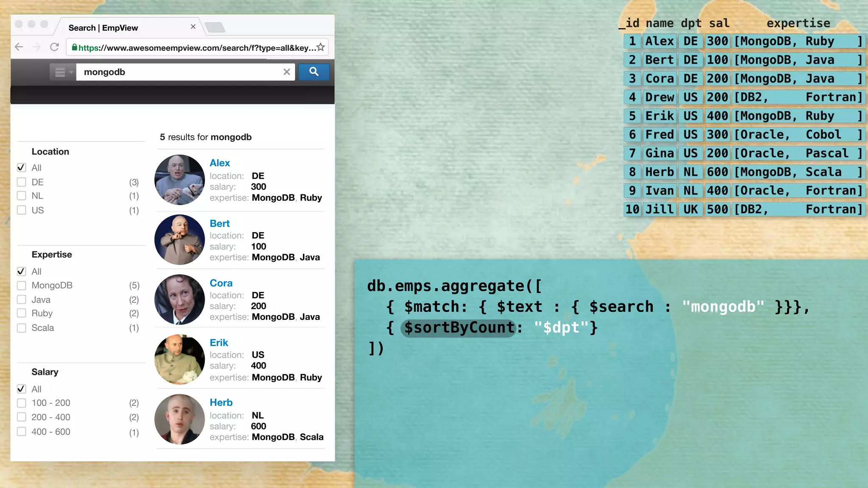Click into the mongodb search field
The height and width of the screenshot is (488, 868).
coord(178,72)
